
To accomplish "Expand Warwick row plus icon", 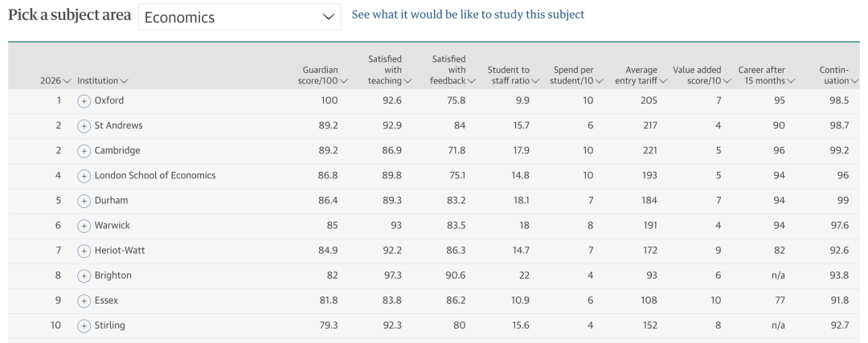I will pyautogui.click(x=84, y=226).
